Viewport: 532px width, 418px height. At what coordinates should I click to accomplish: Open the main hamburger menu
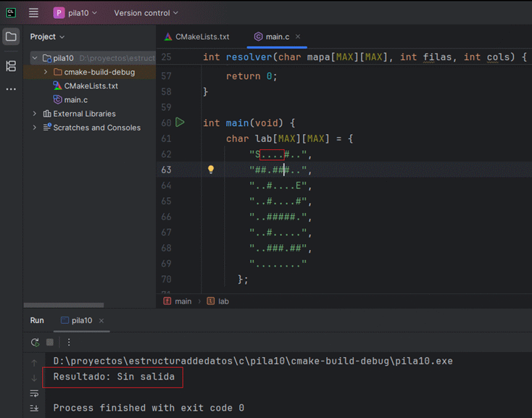(33, 13)
